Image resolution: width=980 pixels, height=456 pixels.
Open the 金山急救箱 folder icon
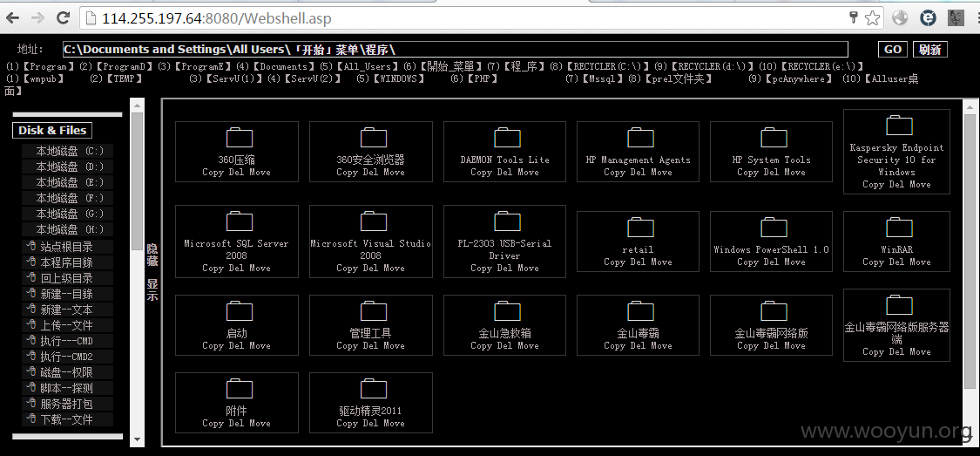coord(508,311)
